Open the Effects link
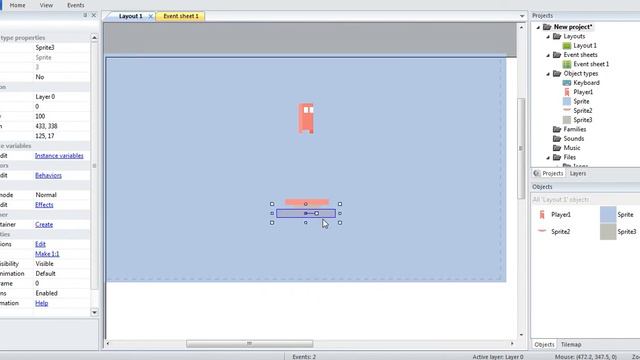This screenshot has width=640, height=360. point(44,204)
